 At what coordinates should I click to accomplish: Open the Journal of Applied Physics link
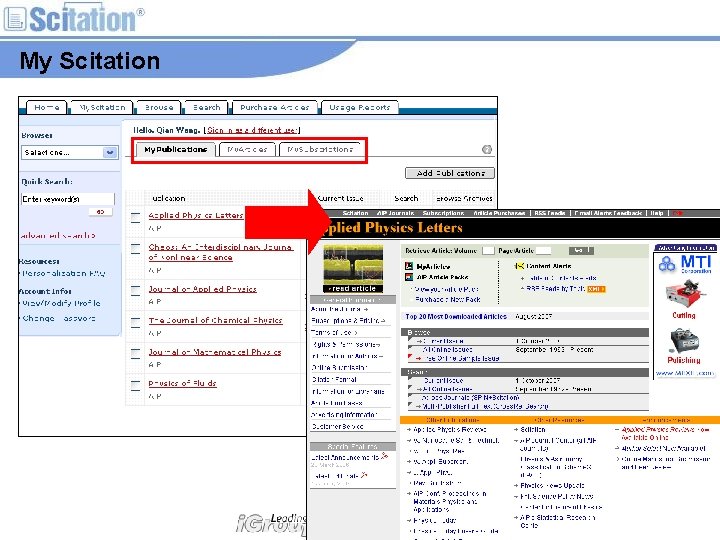point(202,289)
